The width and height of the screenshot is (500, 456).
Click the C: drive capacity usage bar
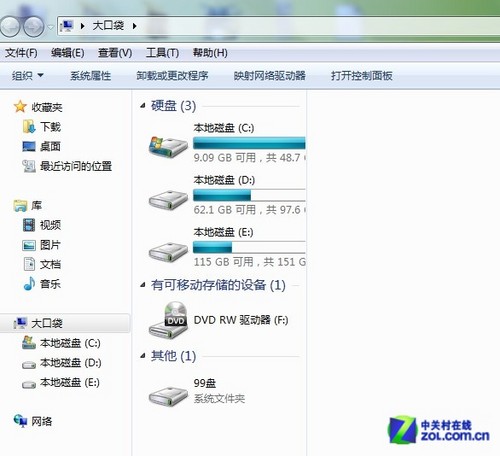click(x=249, y=143)
